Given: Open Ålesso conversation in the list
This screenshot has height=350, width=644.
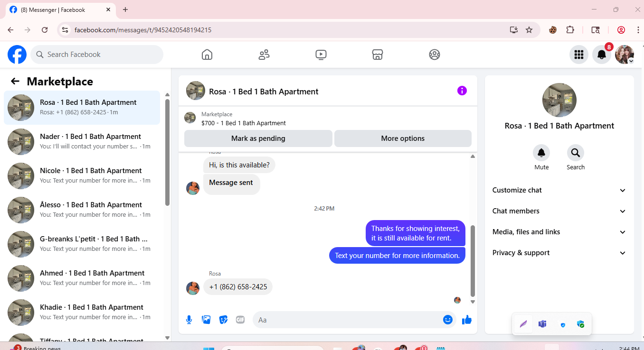Looking at the screenshot, I should pyautogui.click(x=82, y=210).
